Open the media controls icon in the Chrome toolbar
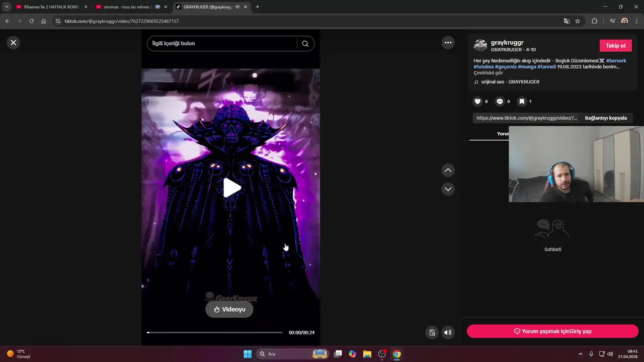Image resolution: width=644 pixels, height=362 pixels. click(x=612, y=21)
